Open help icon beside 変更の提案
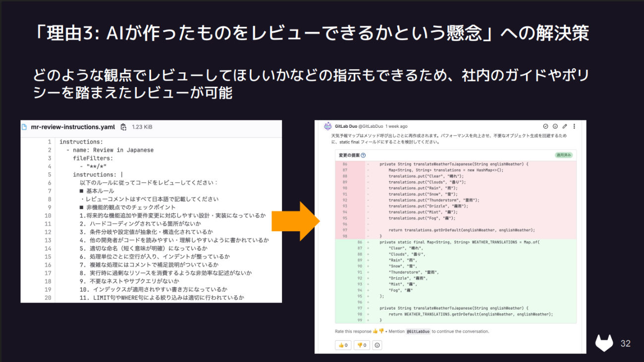The height and width of the screenshot is (362, 644). click(x=362, y=155)
